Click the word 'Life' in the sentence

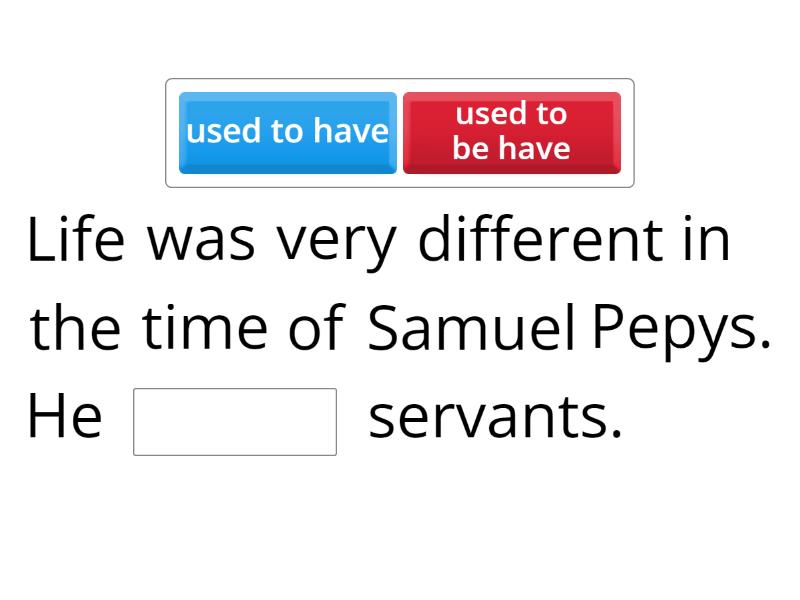pos(75,240)
